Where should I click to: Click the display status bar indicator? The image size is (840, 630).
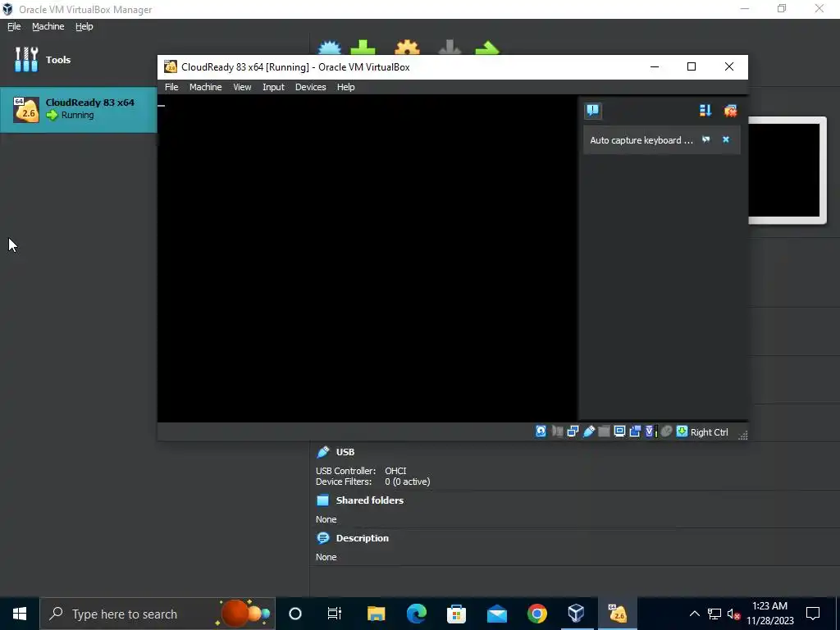619,431
